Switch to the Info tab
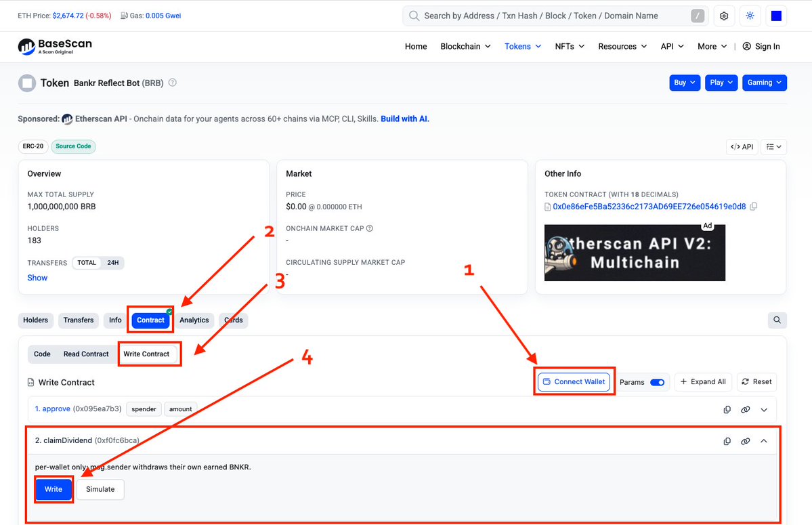Screen dimensions: 812x525 pyautogui.click(x=115, y=320)
